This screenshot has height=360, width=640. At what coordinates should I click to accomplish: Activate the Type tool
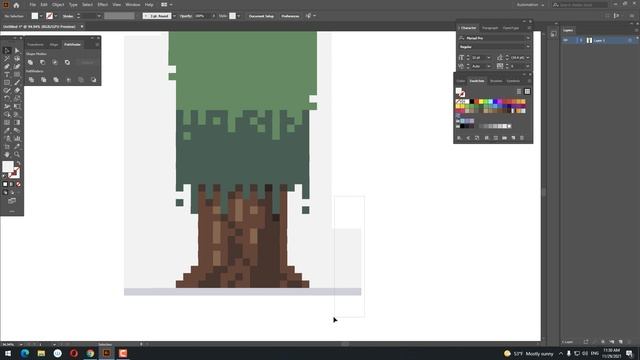point(7,74)
